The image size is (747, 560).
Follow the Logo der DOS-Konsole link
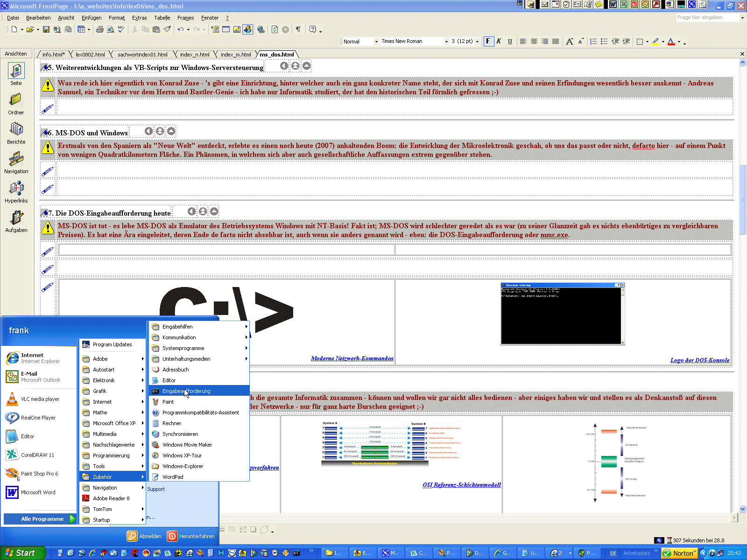click(699, 360)
